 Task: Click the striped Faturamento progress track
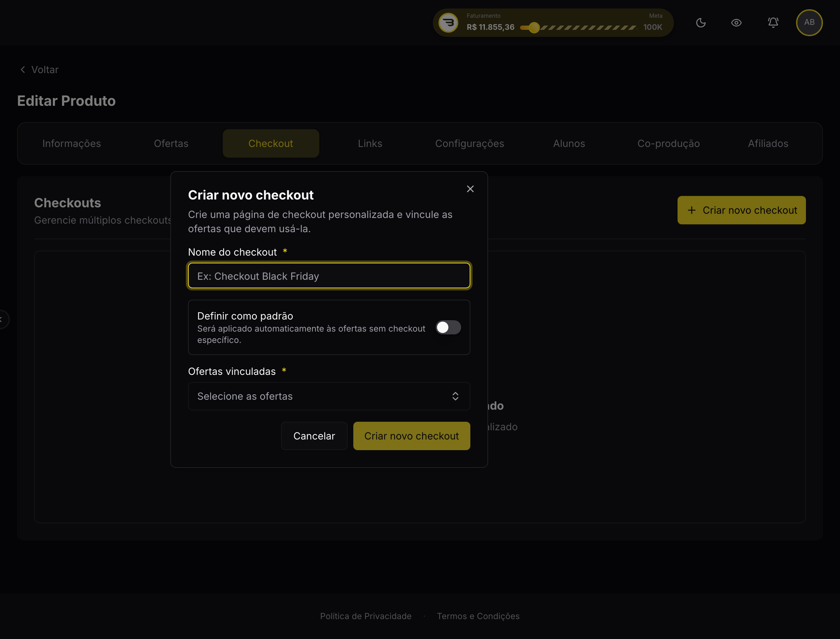coord(588,27)
